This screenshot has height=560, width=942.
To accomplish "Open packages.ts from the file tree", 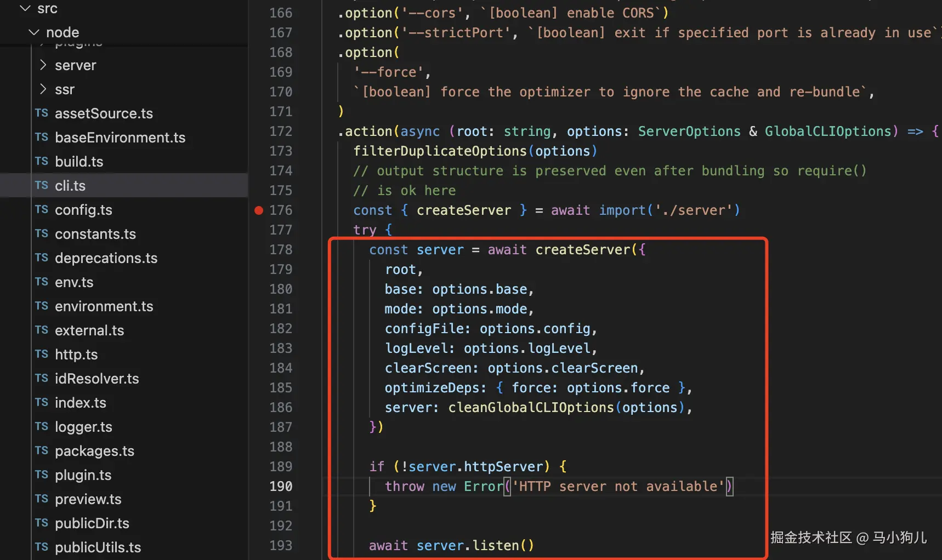I will 94,451.
